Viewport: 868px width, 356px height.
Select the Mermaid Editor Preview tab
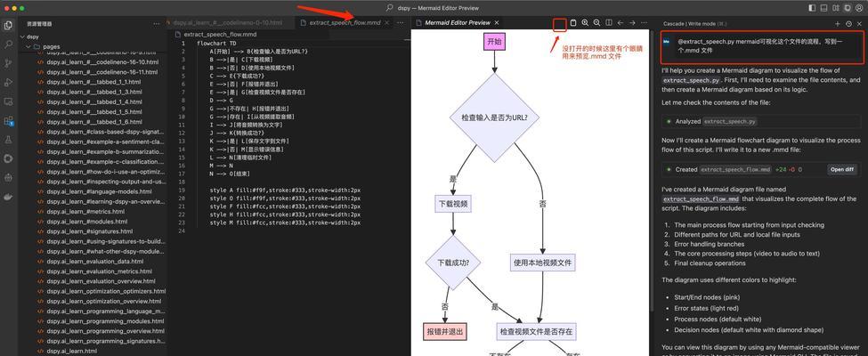pyautogui.click(x=458, y=23)
